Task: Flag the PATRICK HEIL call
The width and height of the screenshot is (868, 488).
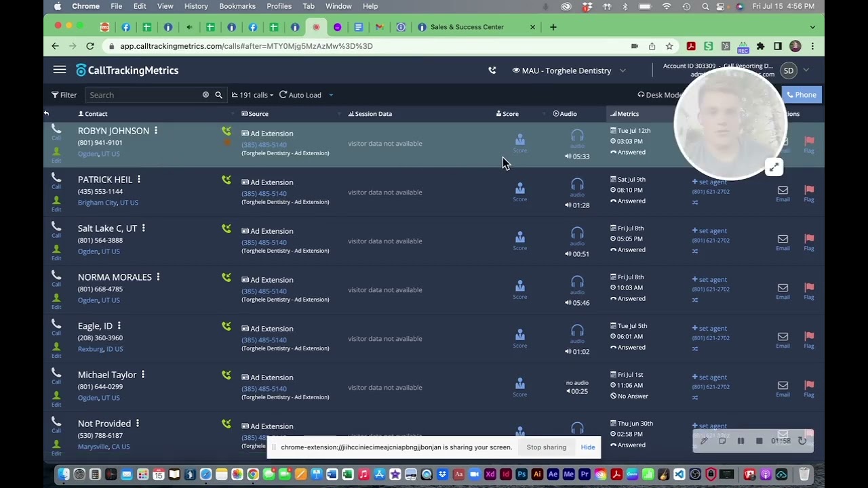Action: pos(809,193)
